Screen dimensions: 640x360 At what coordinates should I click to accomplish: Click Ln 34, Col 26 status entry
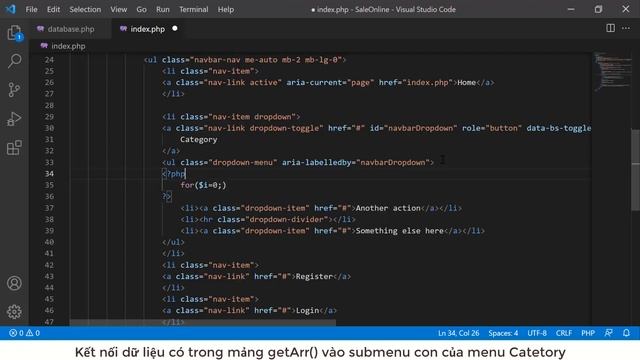458,333
